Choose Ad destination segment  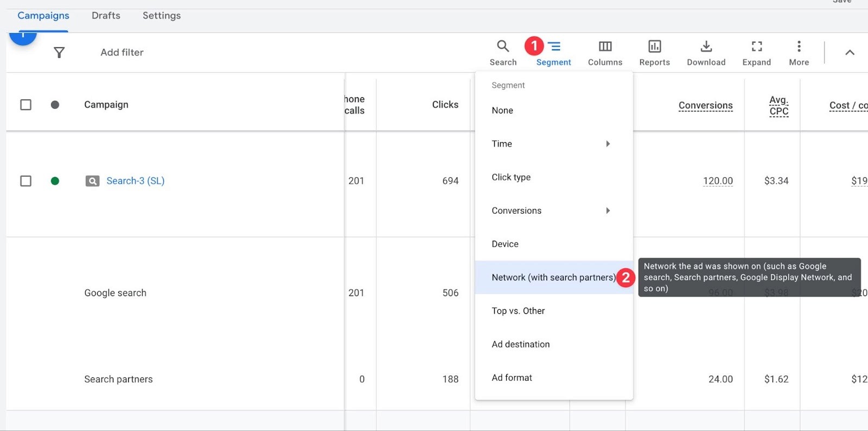click(x=554, y=344)
